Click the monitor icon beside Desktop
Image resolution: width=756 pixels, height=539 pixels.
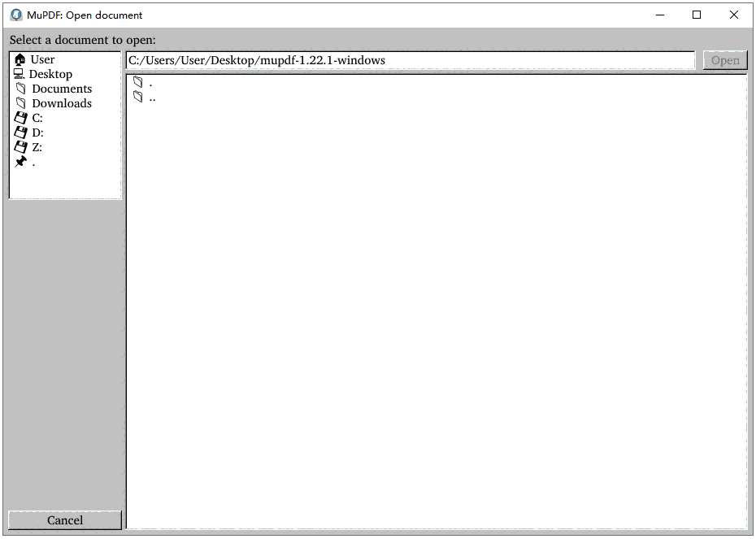(20, 73)
